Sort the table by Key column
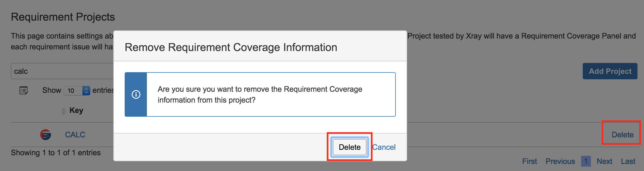644x171 pixels. point(63,111)
